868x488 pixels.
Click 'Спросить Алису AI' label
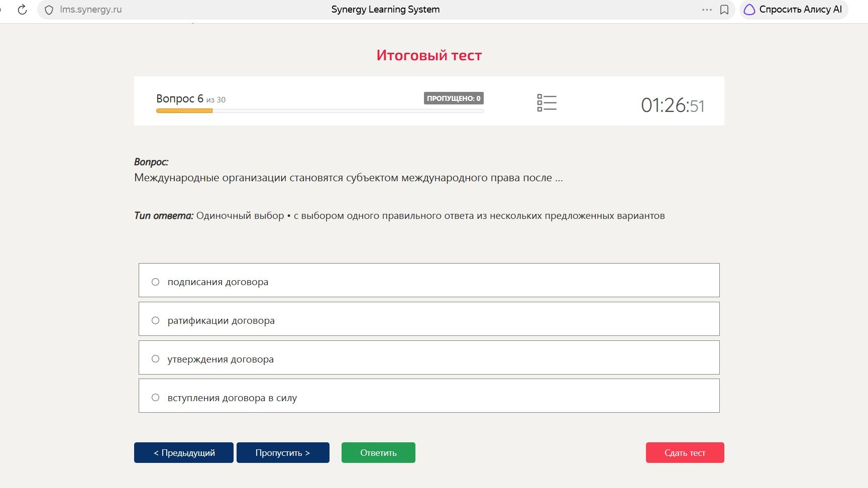(800, 10)
